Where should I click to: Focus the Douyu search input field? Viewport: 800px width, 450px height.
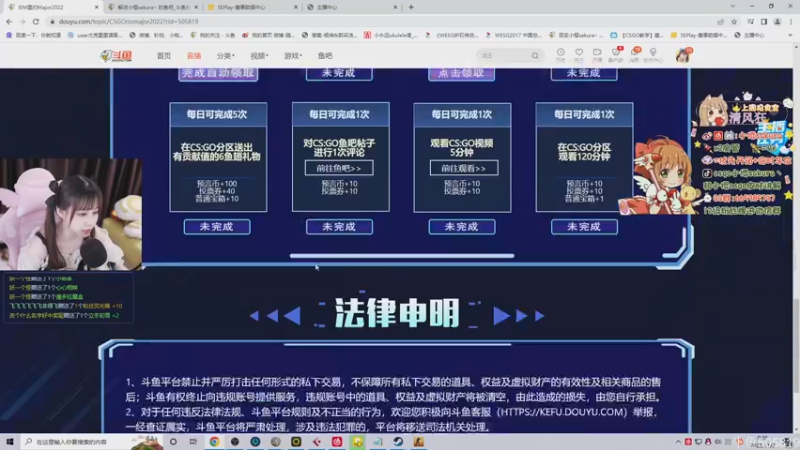(504, 55)
